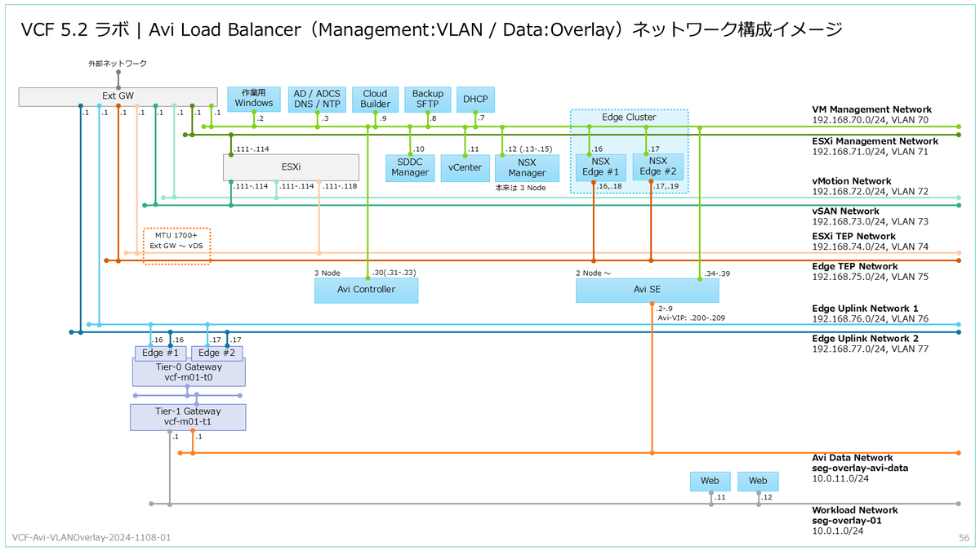980x551 pixels.
Task: Select the NSX Manager box
Action: (x=527, y=167)
